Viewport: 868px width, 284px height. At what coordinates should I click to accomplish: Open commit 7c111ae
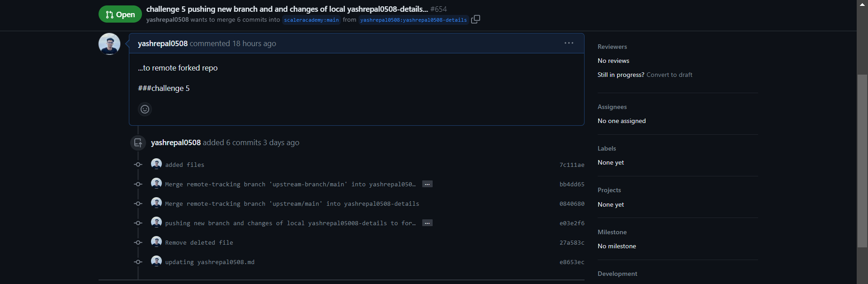[x=571, y=165]
